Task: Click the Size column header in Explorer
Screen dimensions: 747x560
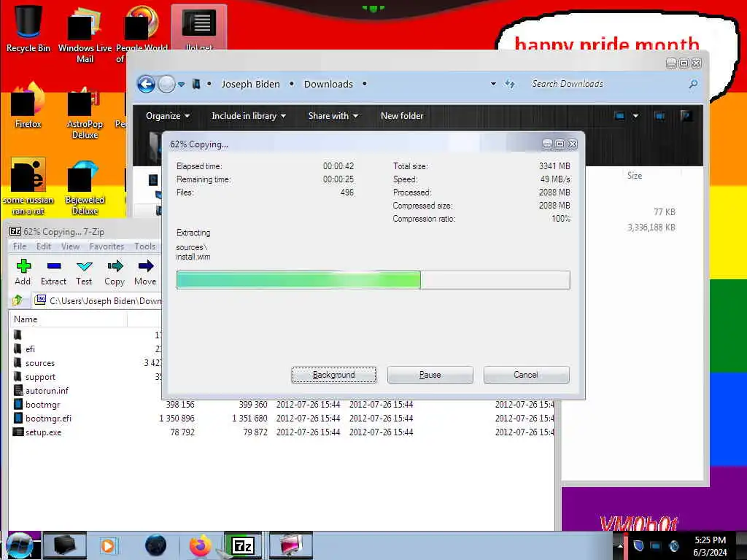Action: [634, 176]
